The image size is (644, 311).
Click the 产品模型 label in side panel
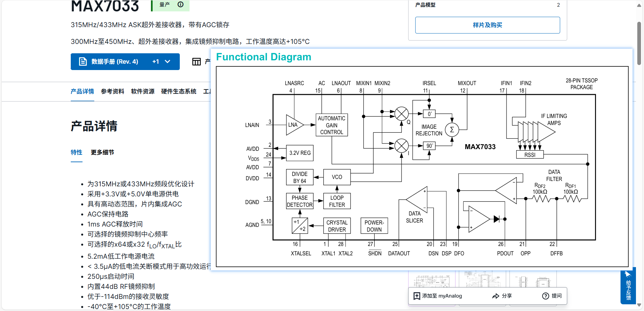(x=425, y=5)
